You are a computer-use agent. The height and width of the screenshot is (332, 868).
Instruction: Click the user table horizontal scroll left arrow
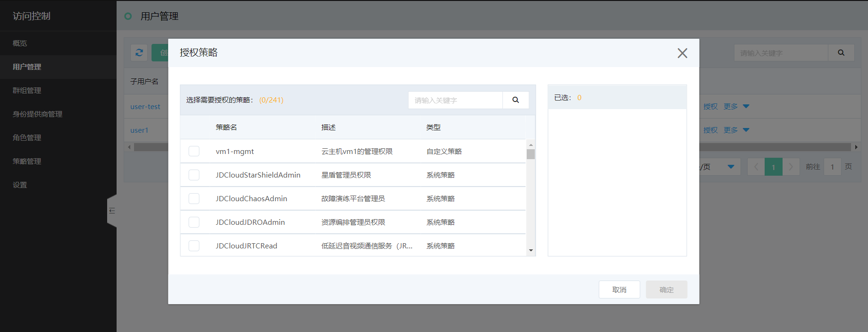pos(129,147)
